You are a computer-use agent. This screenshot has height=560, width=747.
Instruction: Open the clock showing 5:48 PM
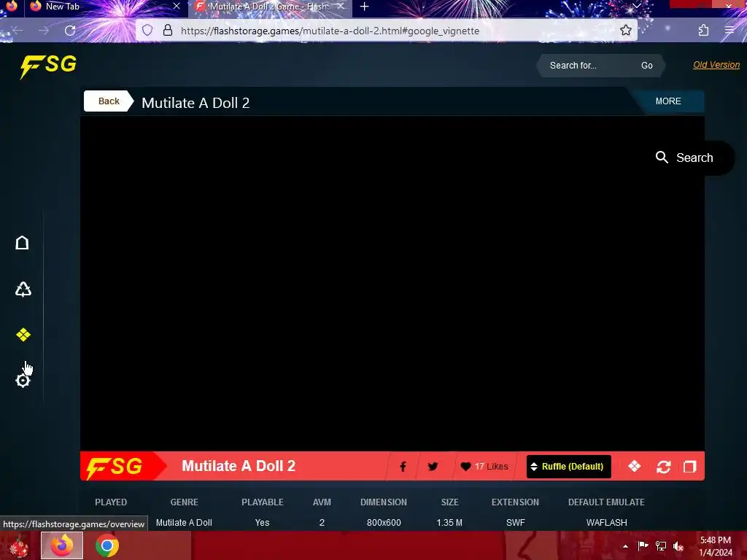click(x=716, y=546)
